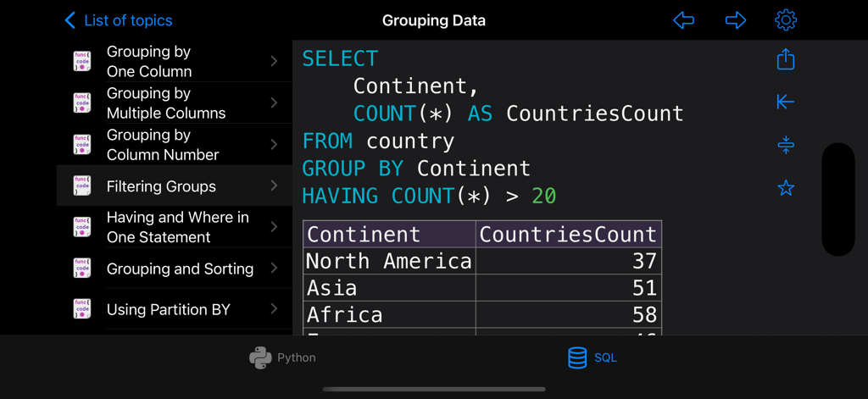The width and height of the screenshot is (868, 399).
Task: Open Grouping by Column Number topic
Action: pos(175,145)
